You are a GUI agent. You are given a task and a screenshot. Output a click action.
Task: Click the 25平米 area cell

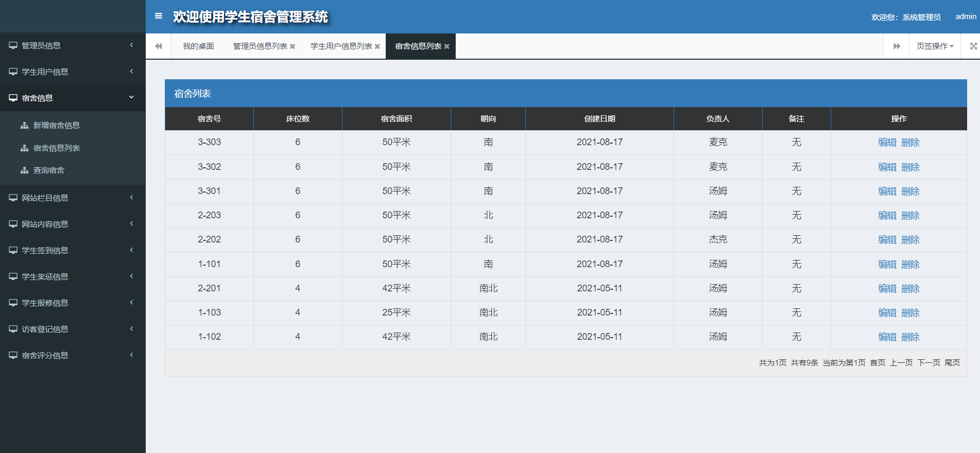(x=397, y=312)
